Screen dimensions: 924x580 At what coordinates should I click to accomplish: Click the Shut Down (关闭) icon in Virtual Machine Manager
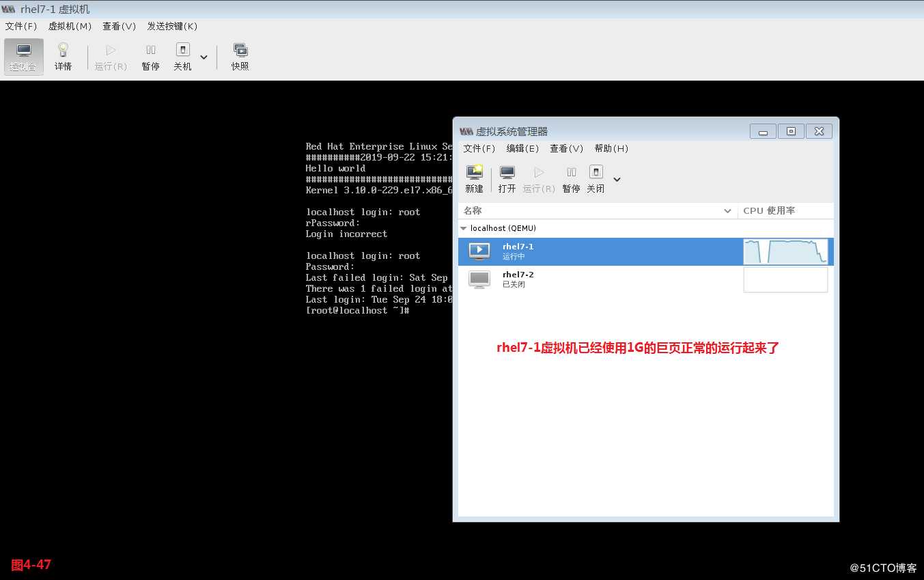pyautogui.click(x=596, y=179)
